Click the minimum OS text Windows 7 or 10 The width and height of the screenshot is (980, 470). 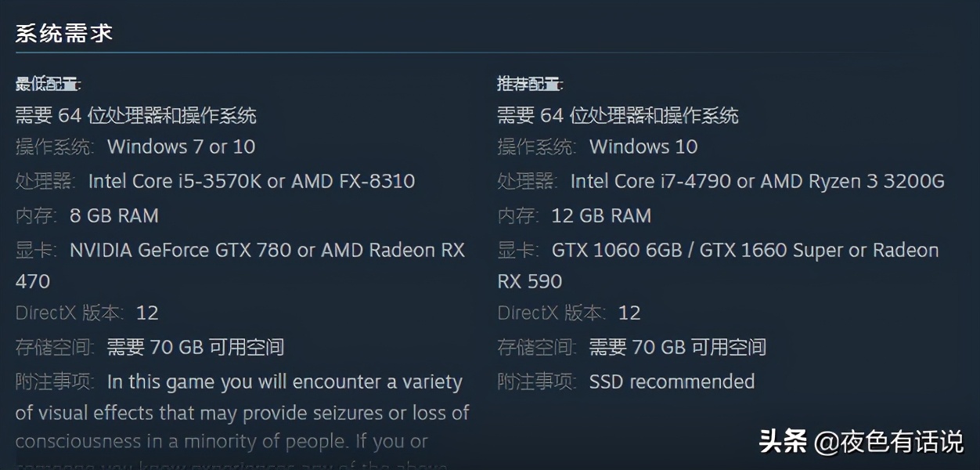point(181,146)
